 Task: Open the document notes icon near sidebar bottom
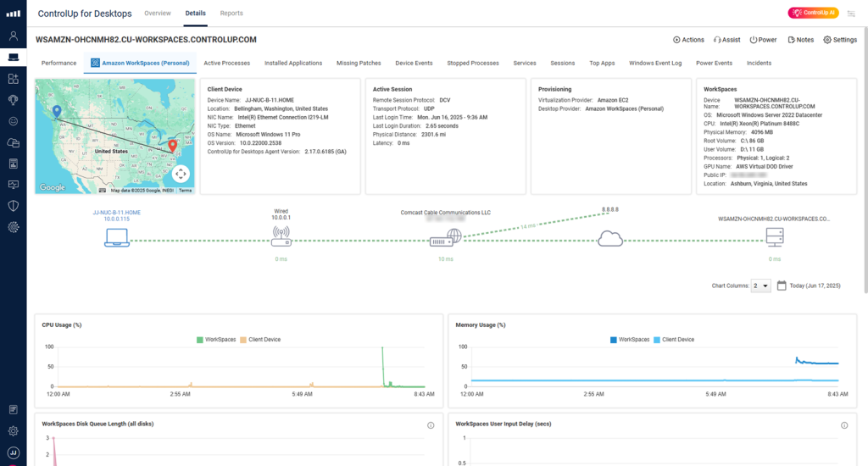[x=14, y=409]
